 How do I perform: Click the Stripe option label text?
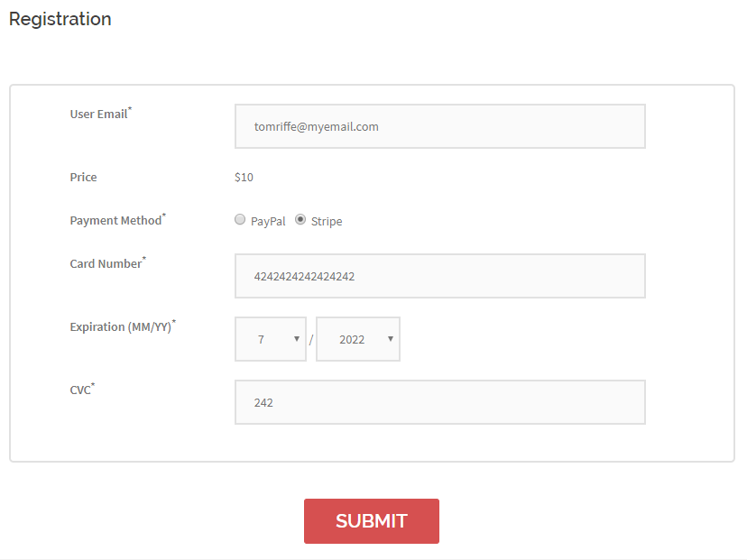pos(327,221)
